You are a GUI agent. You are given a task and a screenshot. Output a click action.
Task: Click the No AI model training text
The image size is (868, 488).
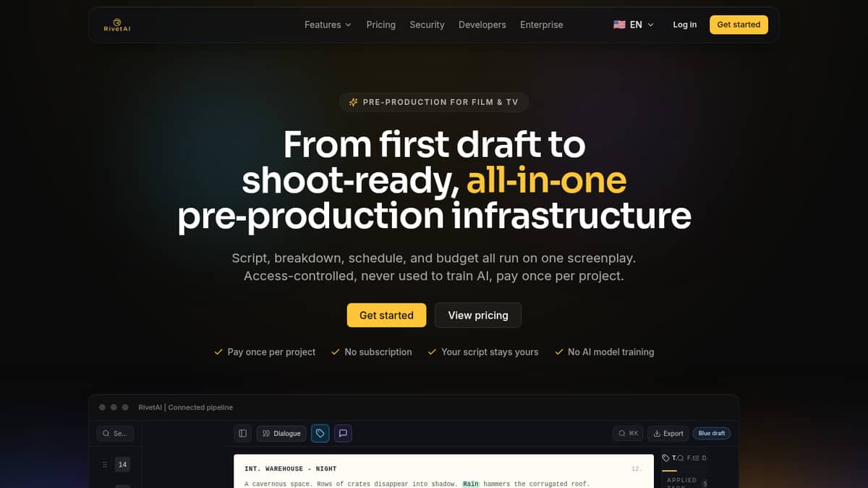point(610,352)
